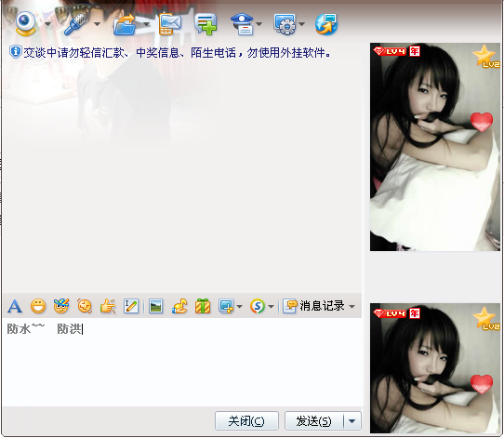Open remote assistance gear-monitor icon
The width and height of the screenshot is (504, 438).
285,24
